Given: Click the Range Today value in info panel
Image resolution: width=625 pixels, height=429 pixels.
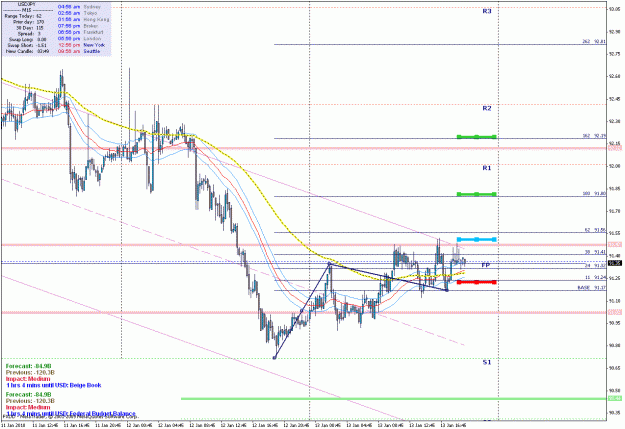Looking at the screenshot, I should click(39, 16).
